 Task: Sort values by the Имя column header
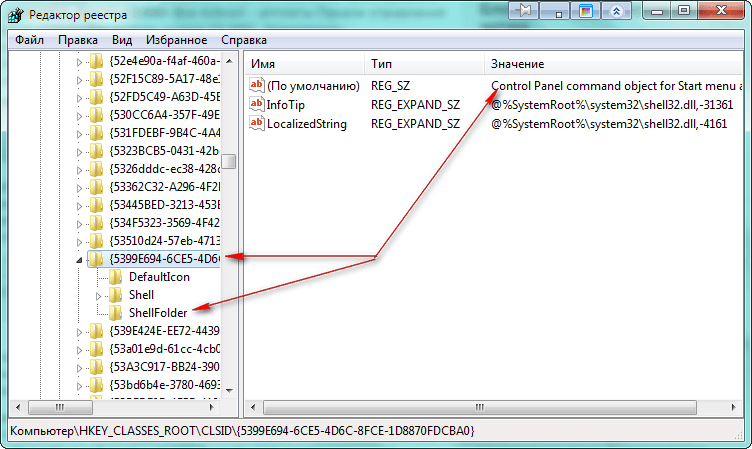pyautogui.click(x=305, y=64)
